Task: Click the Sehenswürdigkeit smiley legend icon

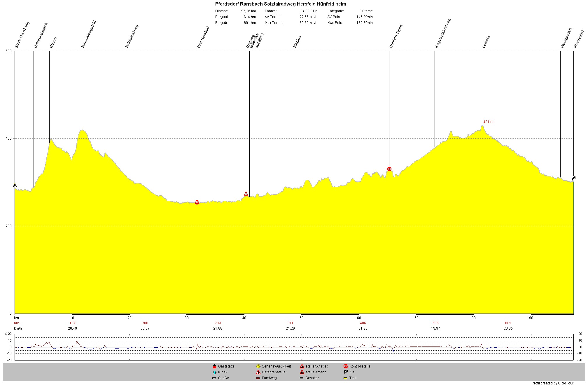Action: tap(258, 366)
